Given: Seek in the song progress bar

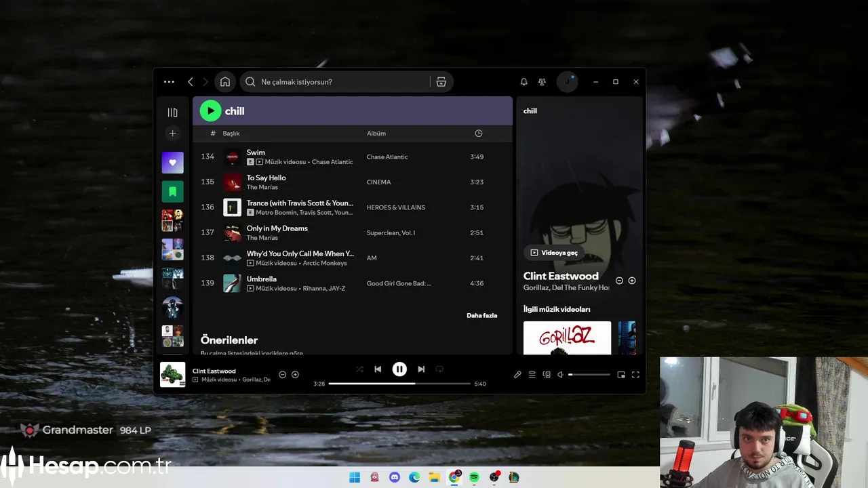Looking at the screenshot, I should 399,384.
